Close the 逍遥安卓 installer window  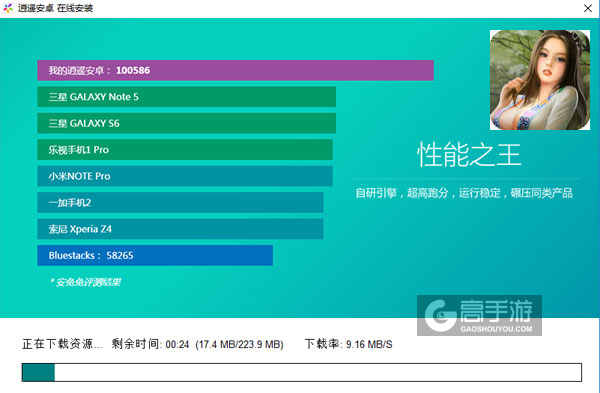tap(588, 8)
